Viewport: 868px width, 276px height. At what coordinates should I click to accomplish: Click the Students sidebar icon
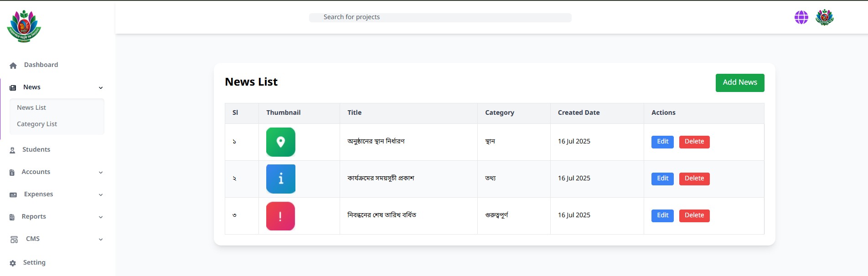(x=13, y=150)
